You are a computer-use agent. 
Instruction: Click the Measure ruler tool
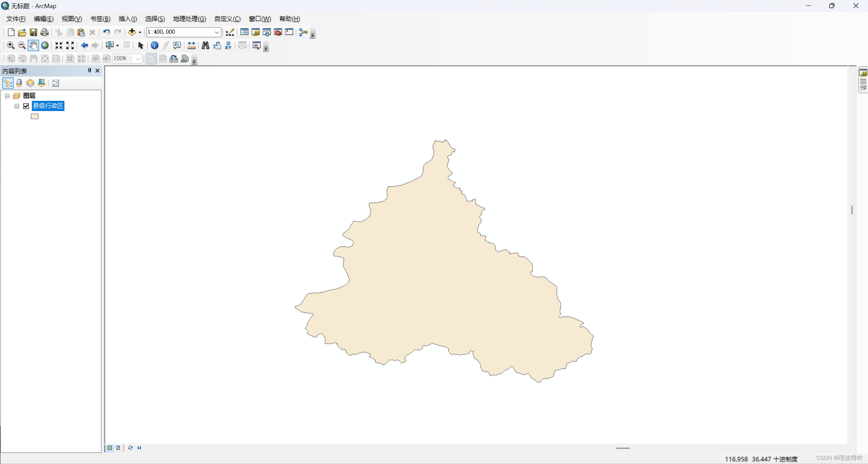tap(191, 45)
